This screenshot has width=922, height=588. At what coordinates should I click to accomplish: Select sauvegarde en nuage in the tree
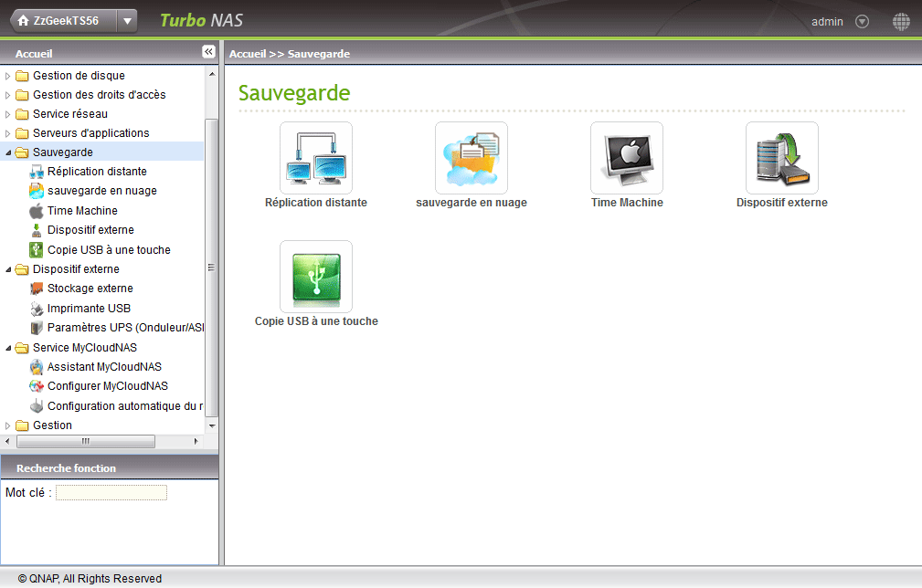click(x=102, y=191)
